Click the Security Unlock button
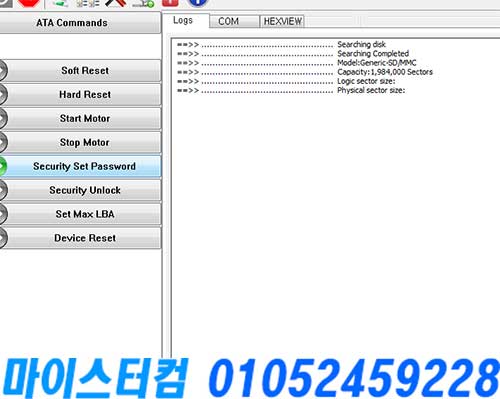This screenshot has width=500, height=399. 80,190
